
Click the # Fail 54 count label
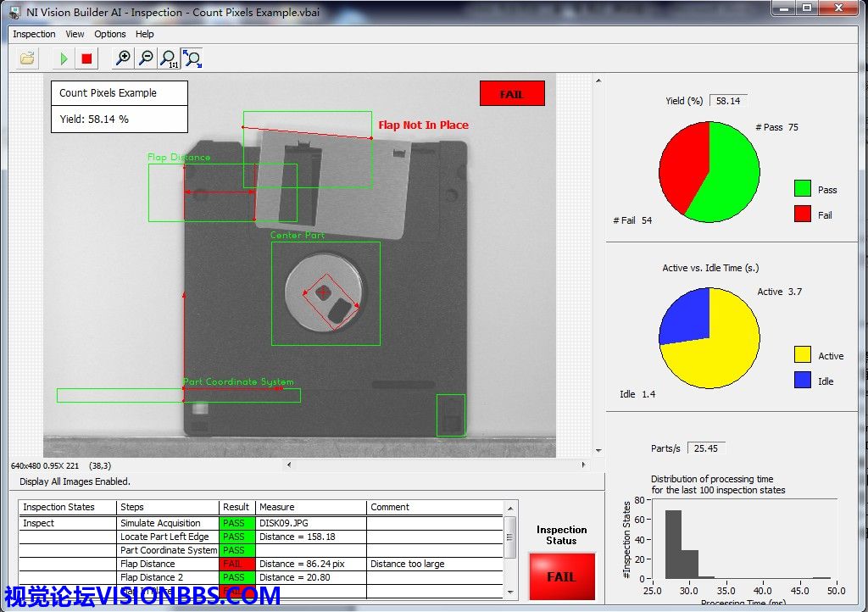tap(632, 220)
